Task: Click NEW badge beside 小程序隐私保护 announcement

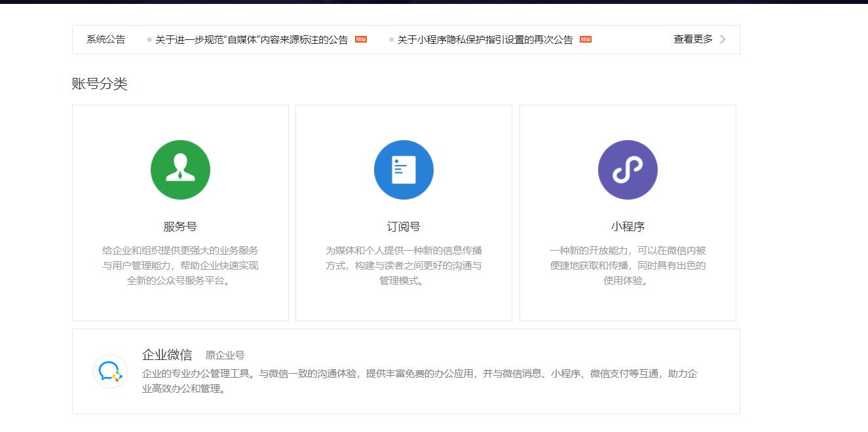Action: [x=586, y=39]
